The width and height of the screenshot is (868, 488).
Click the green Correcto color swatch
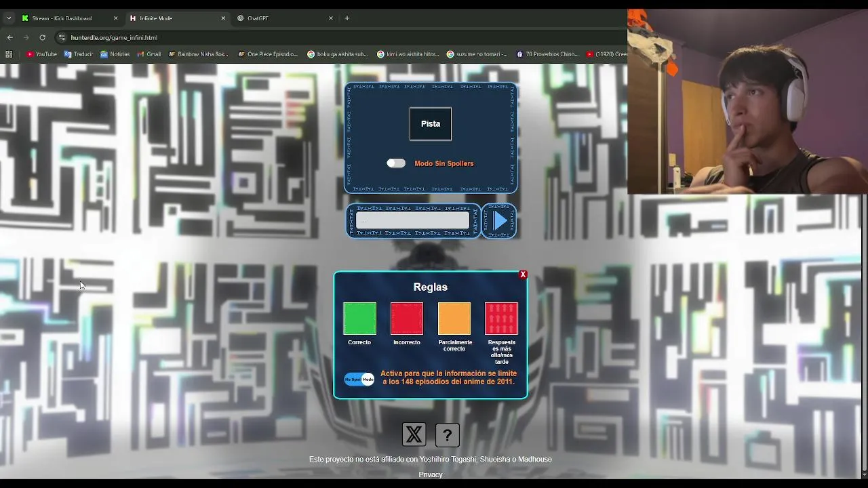(359, 319)
